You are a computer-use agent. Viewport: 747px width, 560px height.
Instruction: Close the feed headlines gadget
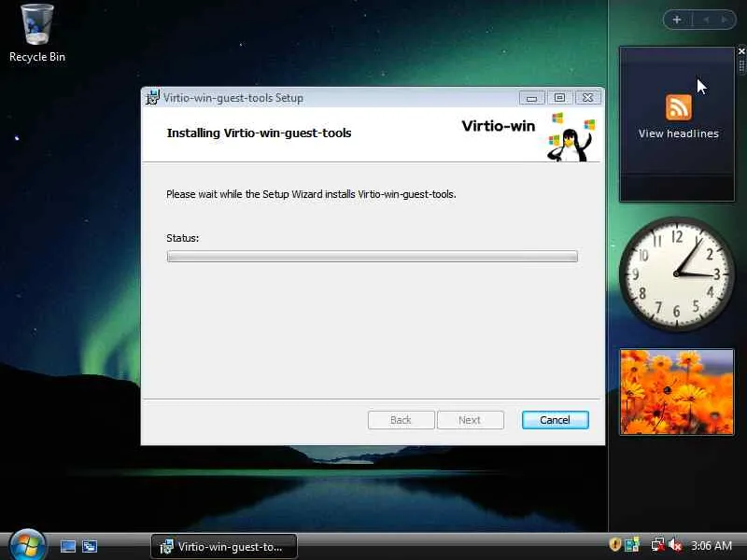[741, 51]
